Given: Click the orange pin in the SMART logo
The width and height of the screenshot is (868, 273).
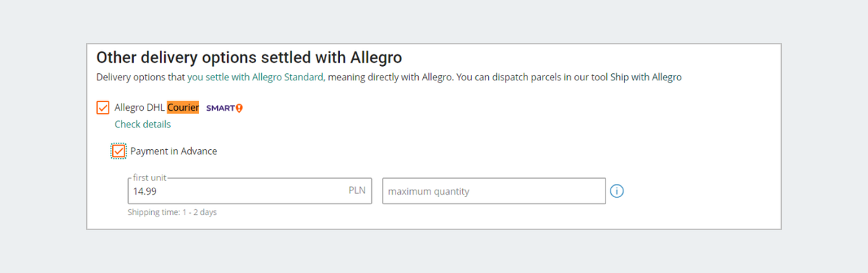Looking at the screenshot, I should point(239,109).
